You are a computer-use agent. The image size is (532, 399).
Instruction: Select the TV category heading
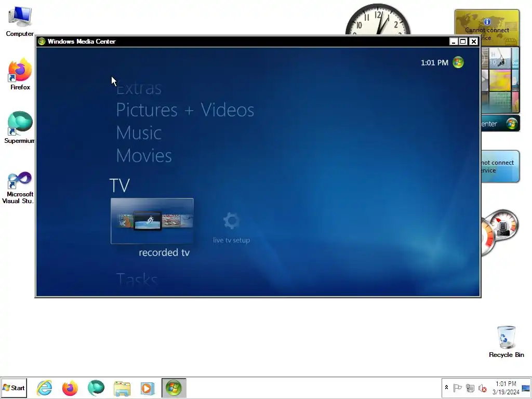(120, 185)
